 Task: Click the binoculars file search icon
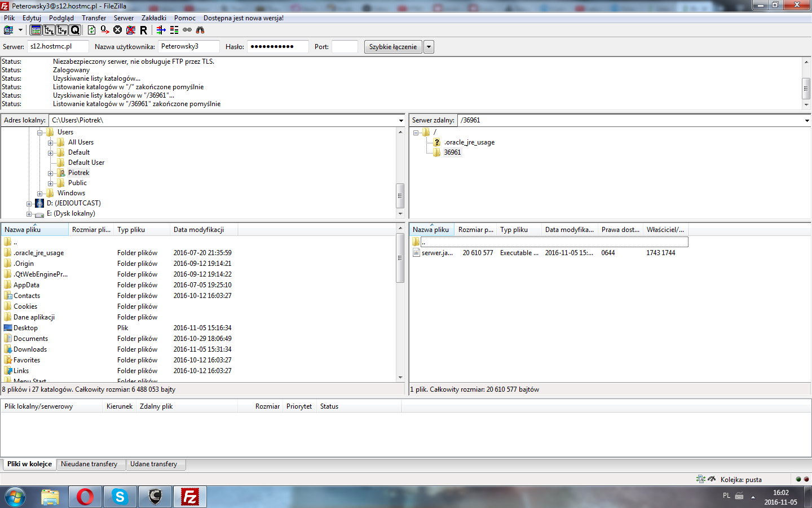coord(200,30)
